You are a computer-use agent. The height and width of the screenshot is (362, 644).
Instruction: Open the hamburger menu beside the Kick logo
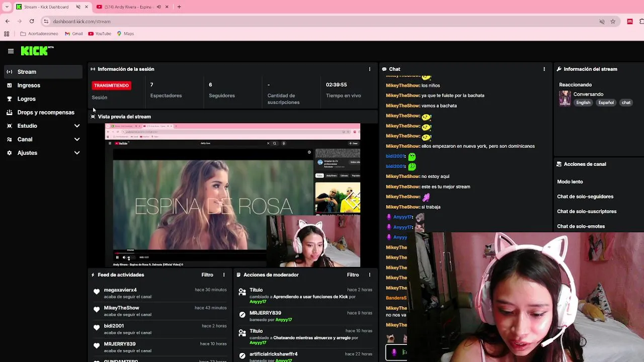(11, 51)
